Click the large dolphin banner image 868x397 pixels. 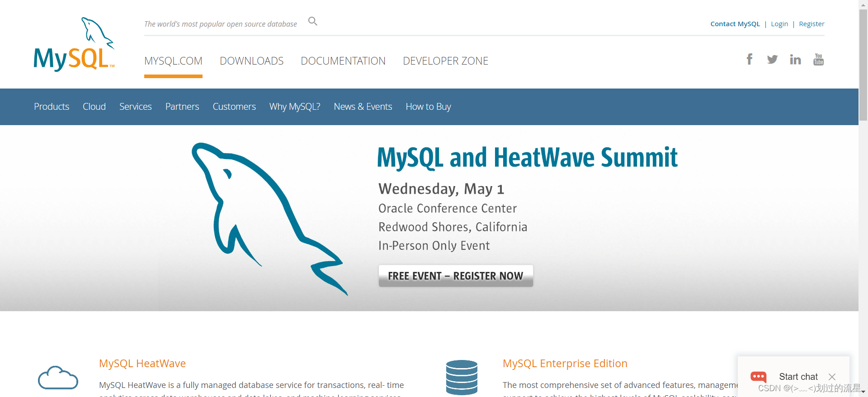(x=269, y=219)
